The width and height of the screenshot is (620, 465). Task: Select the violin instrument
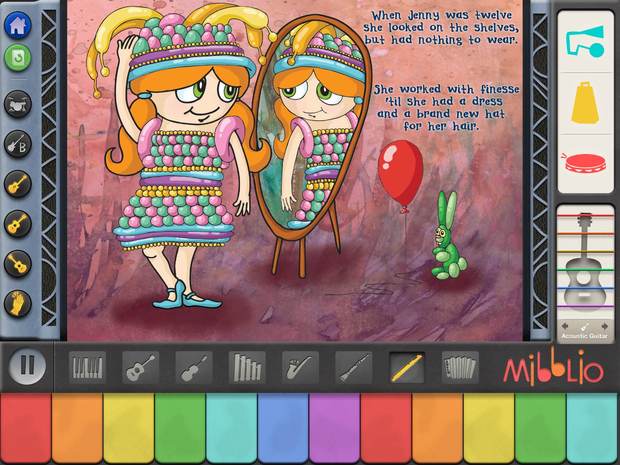click(193, 367)
